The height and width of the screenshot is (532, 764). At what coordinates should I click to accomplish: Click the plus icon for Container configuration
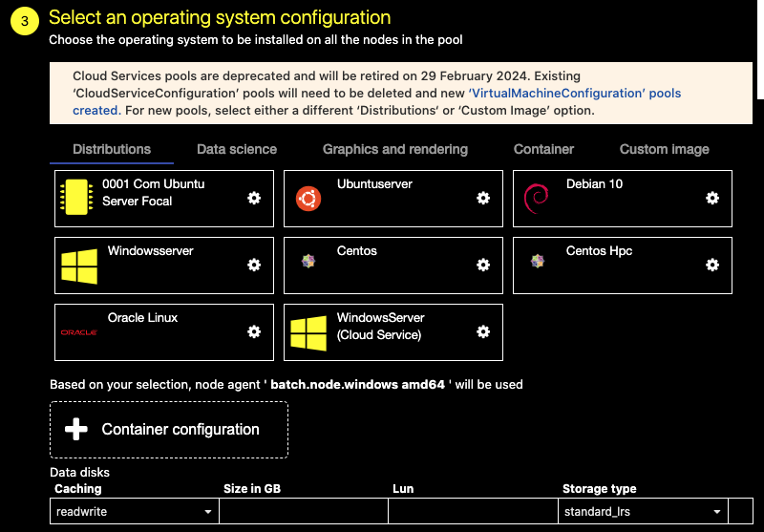[76, 429]
